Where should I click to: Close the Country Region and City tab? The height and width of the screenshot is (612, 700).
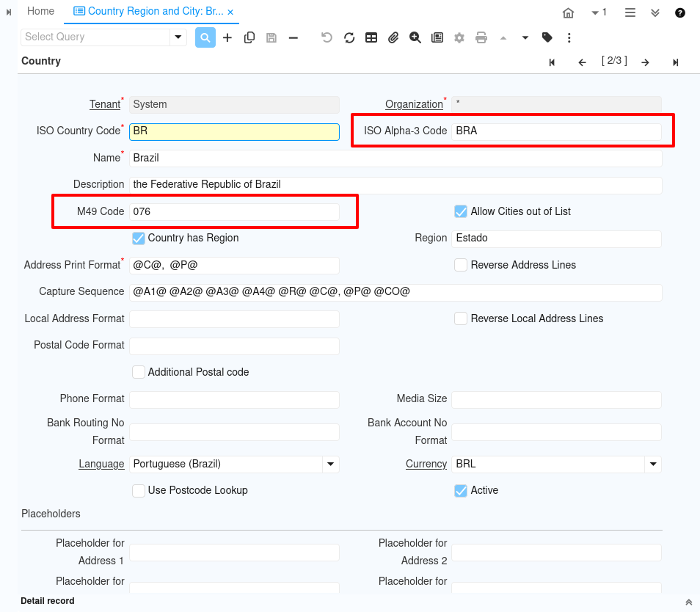tap(230, 12)
